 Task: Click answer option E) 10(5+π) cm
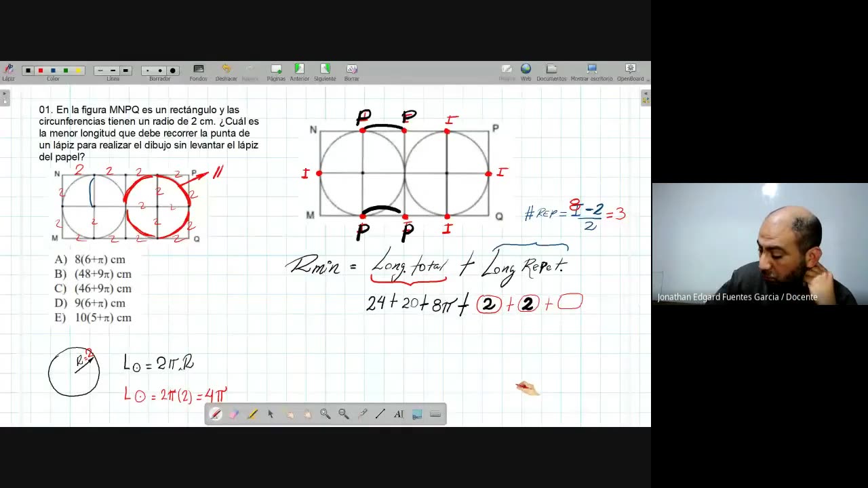click(x=93, y=318)
